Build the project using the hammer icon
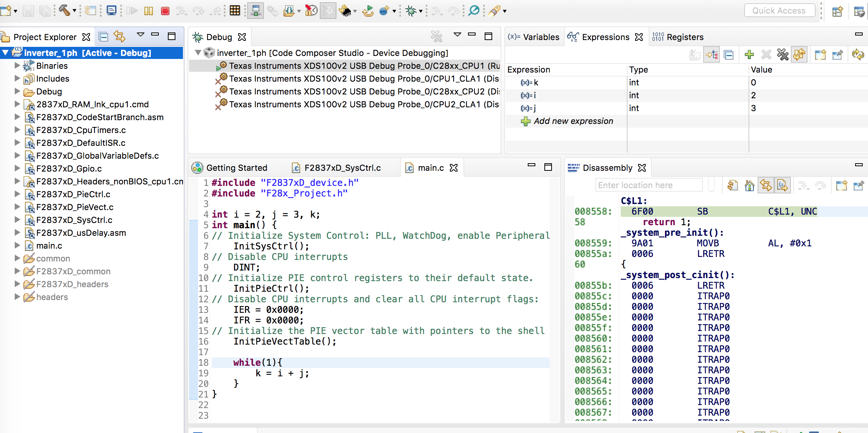This screenshot has height=433, width=868. [64, 10]
